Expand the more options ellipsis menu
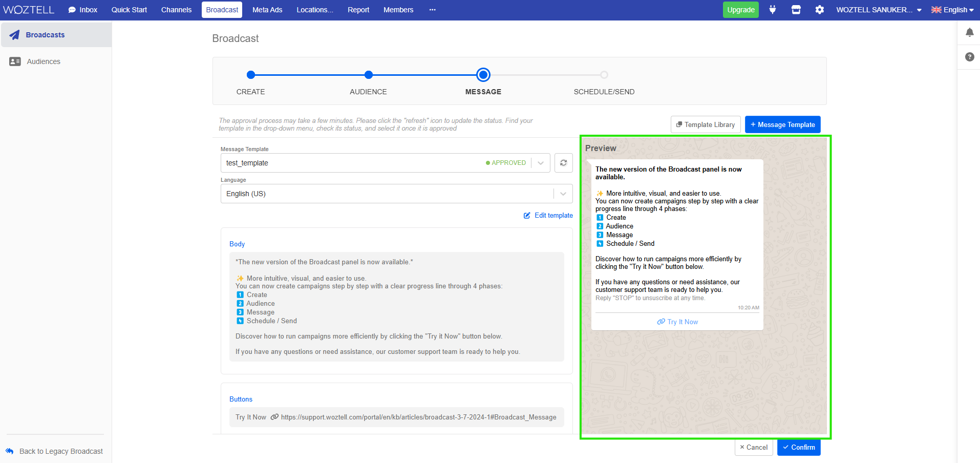The height and width of the screenshot is (463, 980). click(433, 10)
